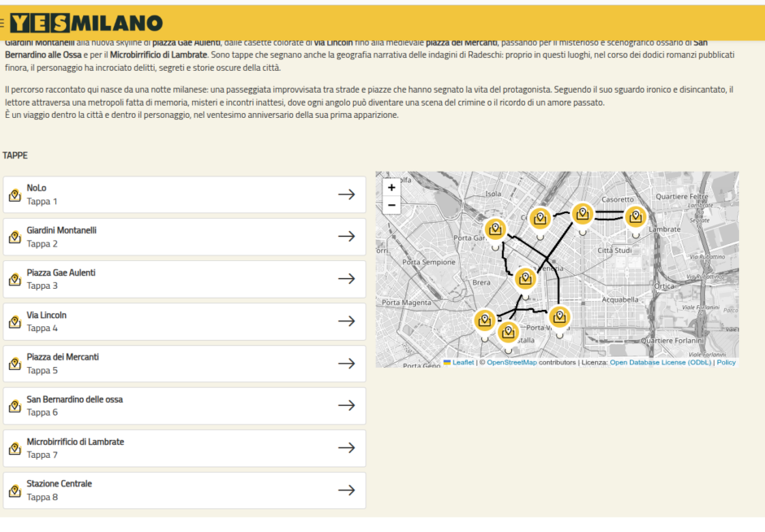
Task: Zoom out on the map
Action: coord(391,205)
